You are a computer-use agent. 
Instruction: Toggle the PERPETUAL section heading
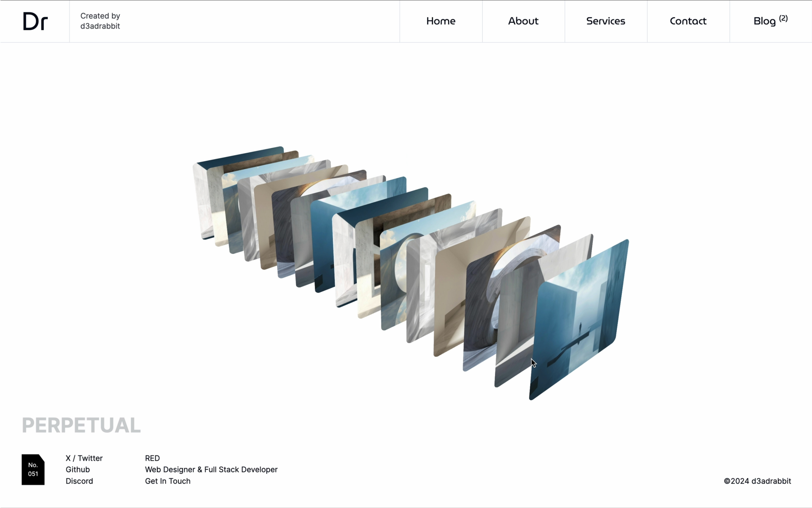coord(81,424)
